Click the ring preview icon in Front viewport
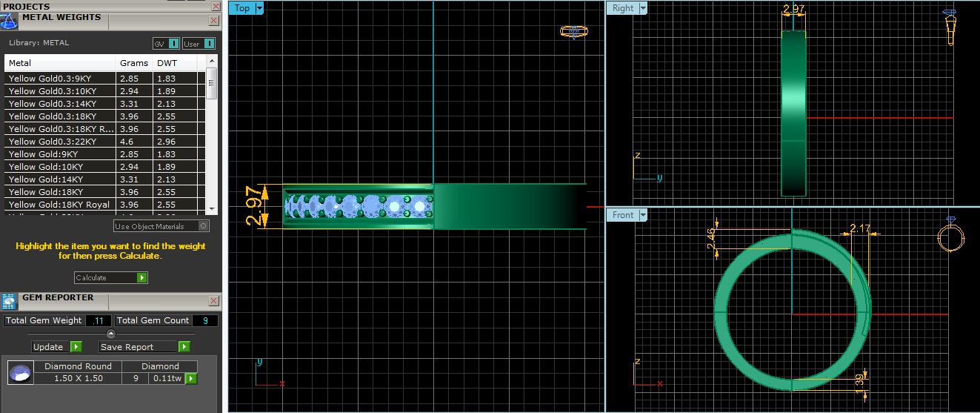The image size is (980, 413). (x=950, y=235)
